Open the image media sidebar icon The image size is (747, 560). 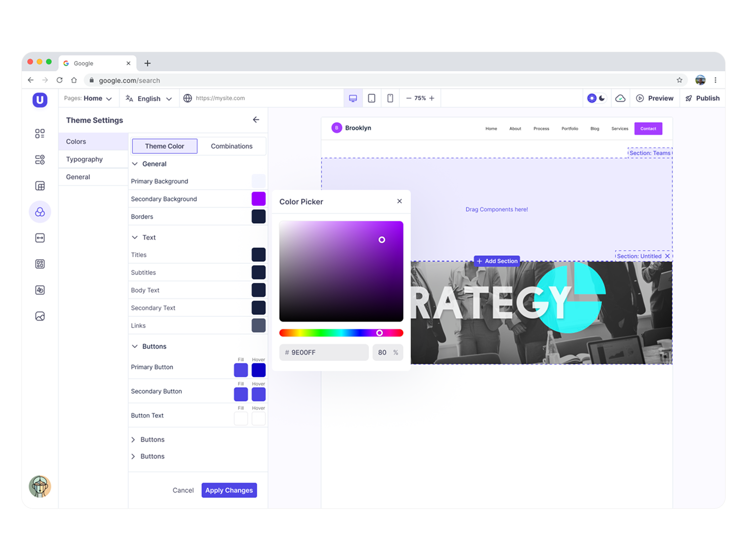[x=40, y=316]
